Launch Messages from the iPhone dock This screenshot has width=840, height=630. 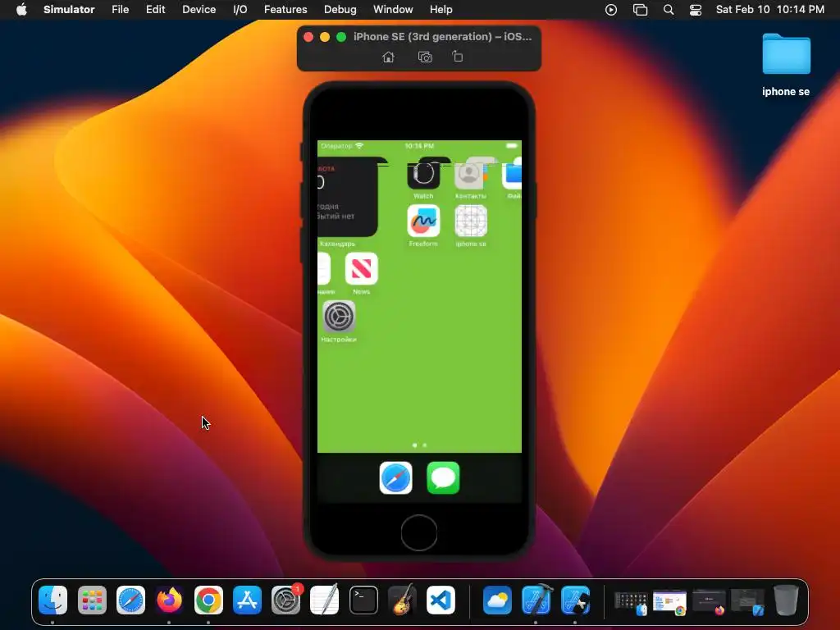(443, 478)
